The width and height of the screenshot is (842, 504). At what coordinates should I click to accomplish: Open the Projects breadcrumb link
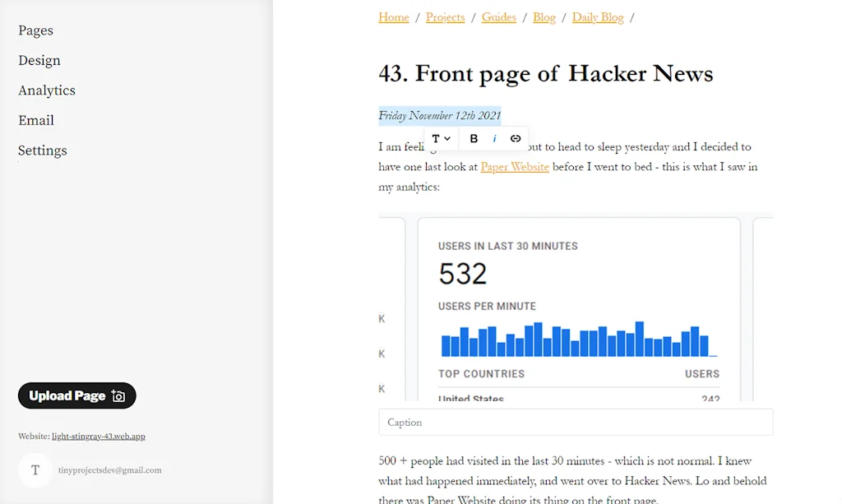click(x=445, y=16)
